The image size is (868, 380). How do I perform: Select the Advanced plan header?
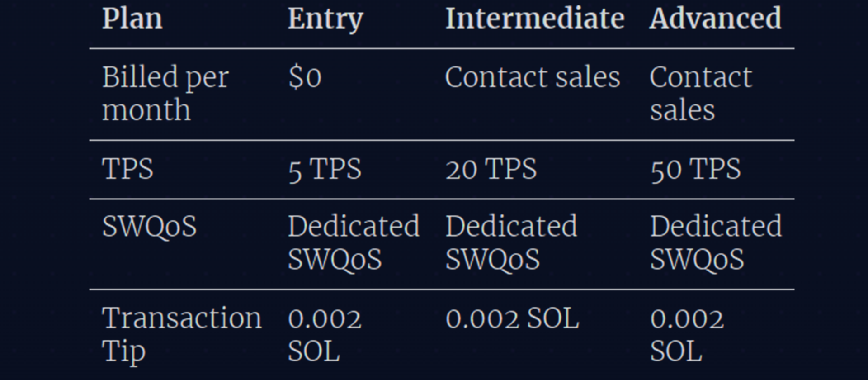715,19
